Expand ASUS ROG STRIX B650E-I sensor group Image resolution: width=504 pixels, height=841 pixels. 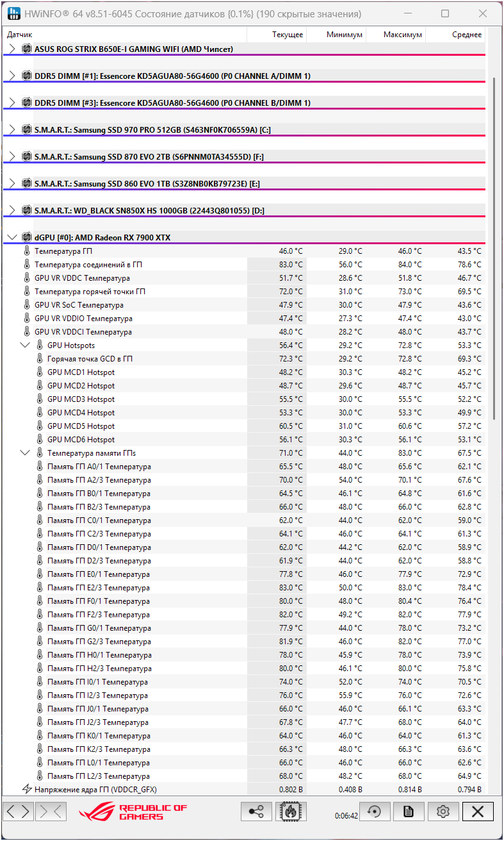tap(12, 49)
